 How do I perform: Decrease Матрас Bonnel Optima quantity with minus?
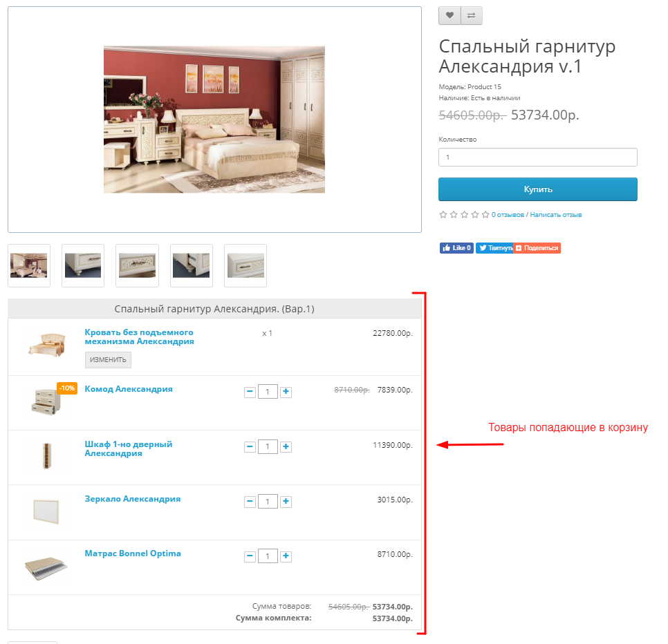click(x=250, y=556)
